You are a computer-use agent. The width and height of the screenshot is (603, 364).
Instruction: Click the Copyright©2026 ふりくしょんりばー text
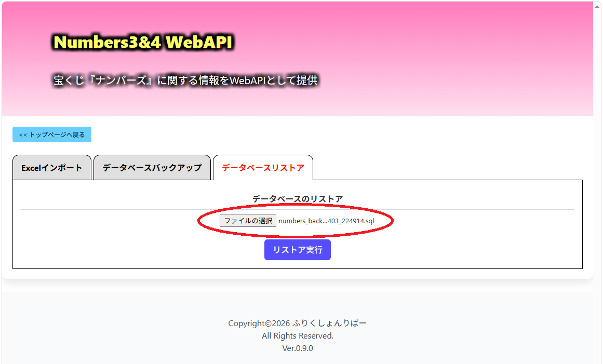[x=297, y=323]
